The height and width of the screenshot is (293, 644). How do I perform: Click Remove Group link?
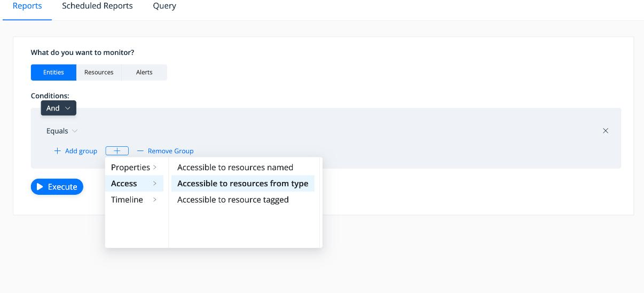pos(166,151)
